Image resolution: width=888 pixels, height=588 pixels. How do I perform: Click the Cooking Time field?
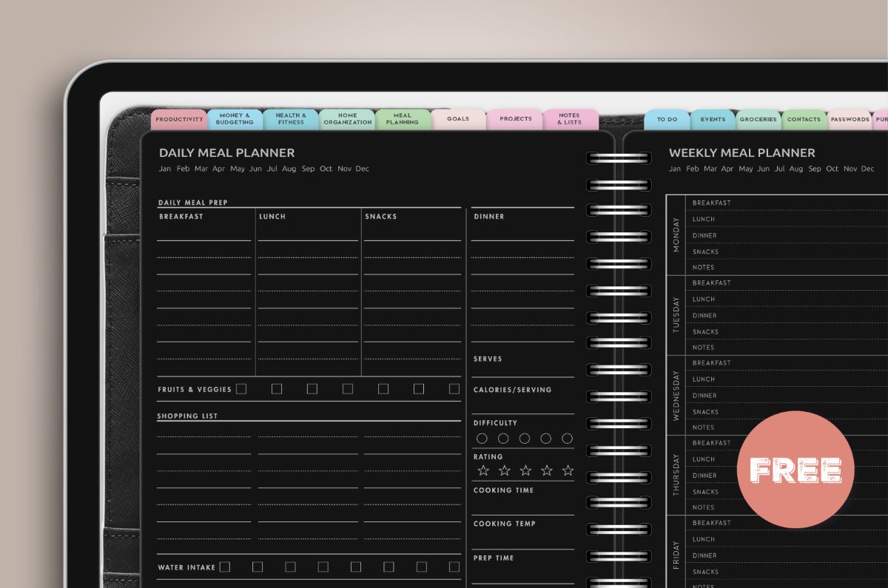(523, 499)
